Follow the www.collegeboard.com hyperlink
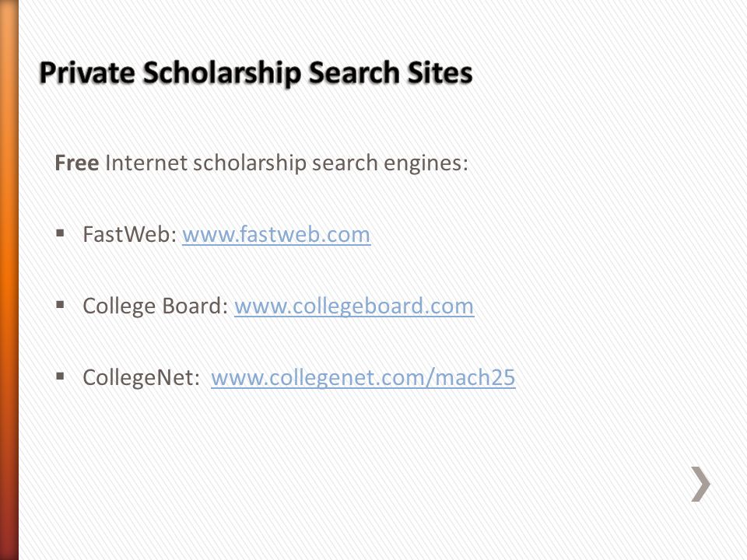The width and height of the screenshot is (747, 560). point(354,306)
